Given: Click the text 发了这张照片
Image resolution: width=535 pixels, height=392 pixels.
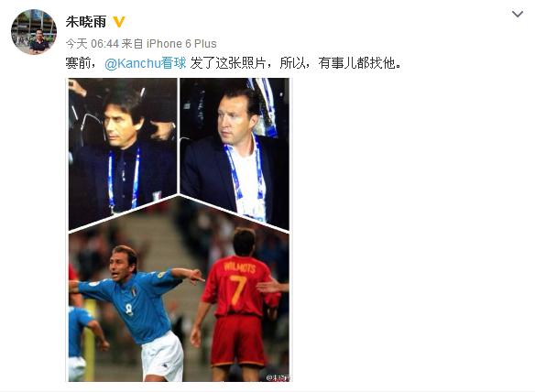Looking at the screenshot, I should tap(227, 63).
